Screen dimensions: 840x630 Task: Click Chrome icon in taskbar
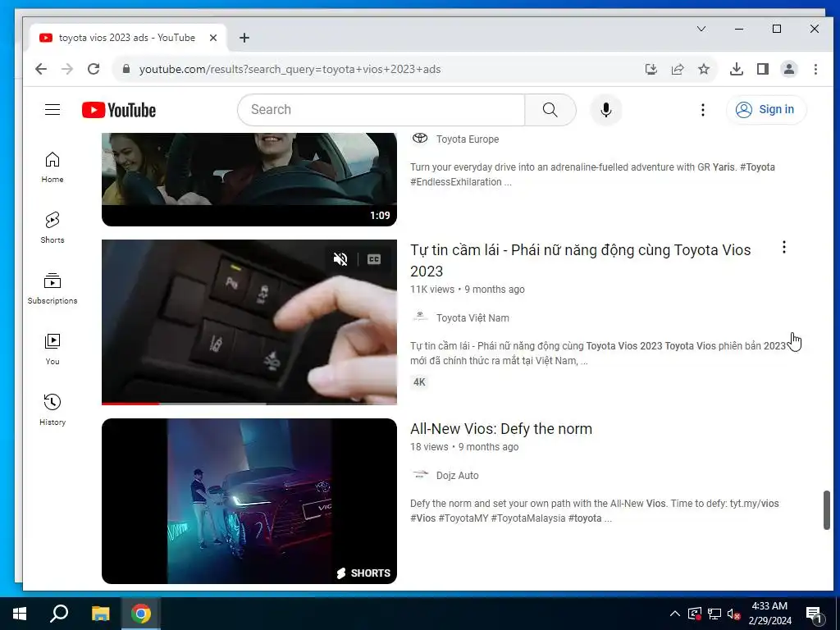pyautogui.click(x=141, y=614)
